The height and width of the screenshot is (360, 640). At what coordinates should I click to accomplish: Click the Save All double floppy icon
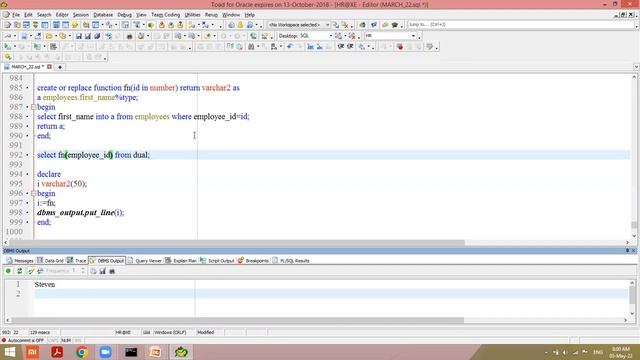[97, 36]
